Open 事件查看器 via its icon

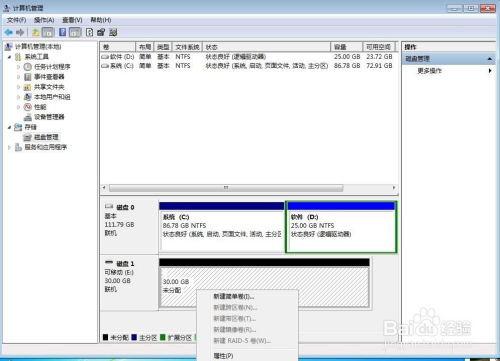(x=28, y=77)
